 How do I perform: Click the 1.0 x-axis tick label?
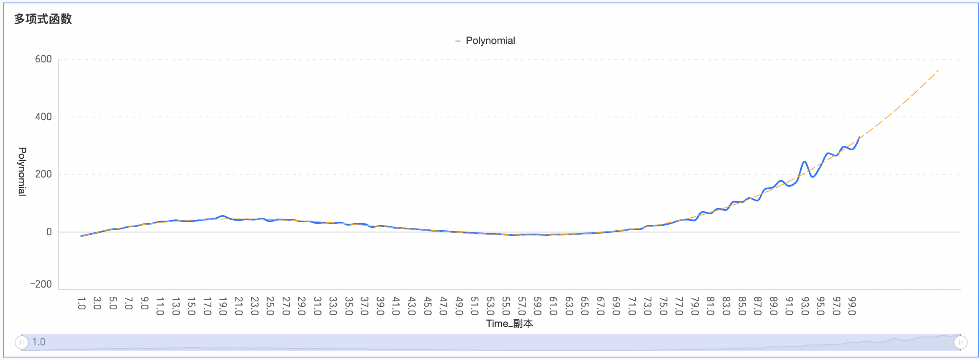(82, 303)
